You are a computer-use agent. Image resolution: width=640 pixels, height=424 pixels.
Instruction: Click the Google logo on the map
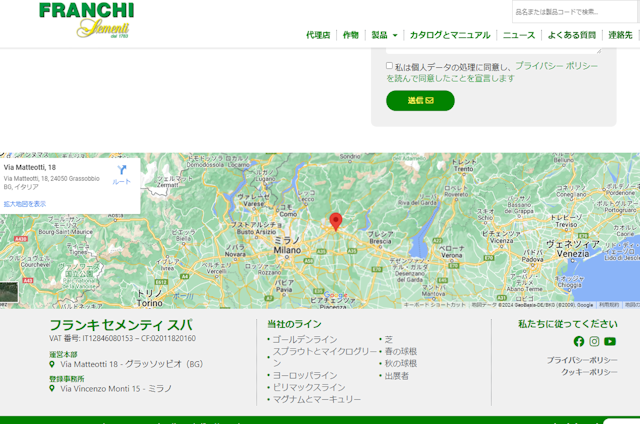point(336,295)
